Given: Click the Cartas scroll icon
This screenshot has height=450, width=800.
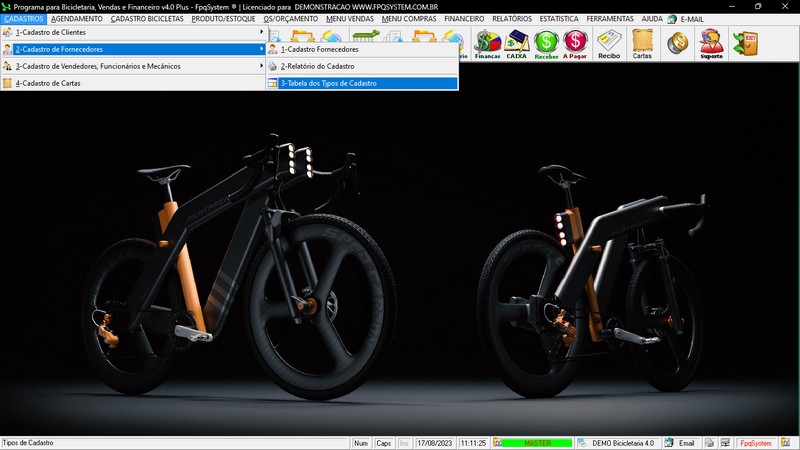Looking at the screenshot, I should coord(642,43).
